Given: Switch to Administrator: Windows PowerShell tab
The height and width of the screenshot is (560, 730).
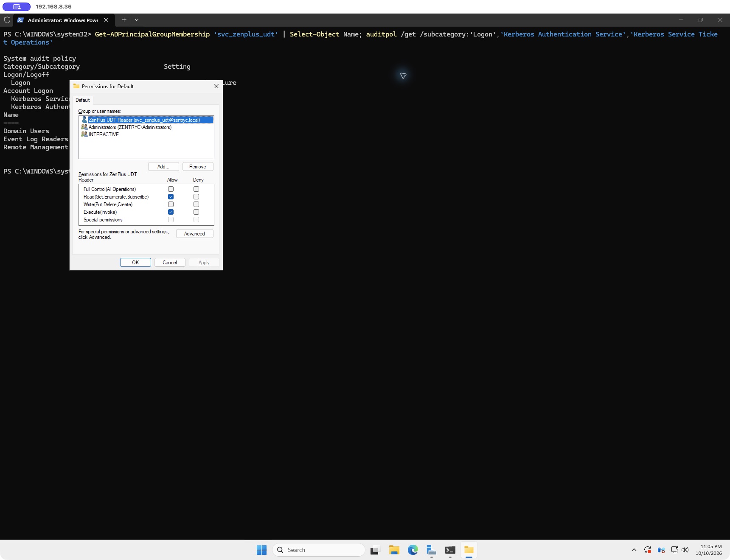Looking at the screenshot, I should (x=63, y=20).
